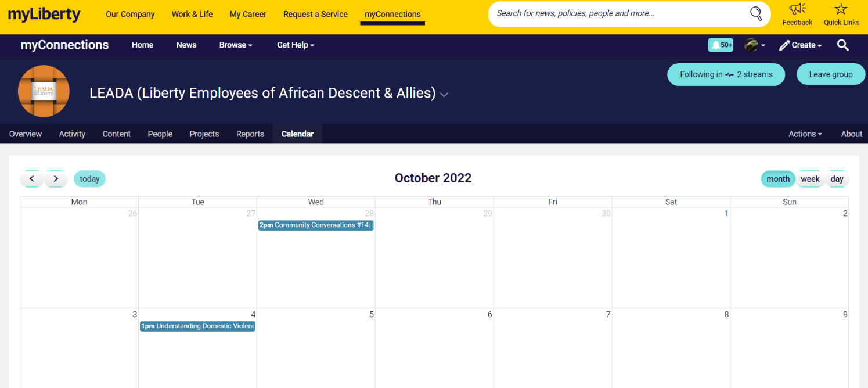Open 1pm Understanding Domestic Violence event
Viewport: 868px width, 388px height.
click(x=197, y=326)
